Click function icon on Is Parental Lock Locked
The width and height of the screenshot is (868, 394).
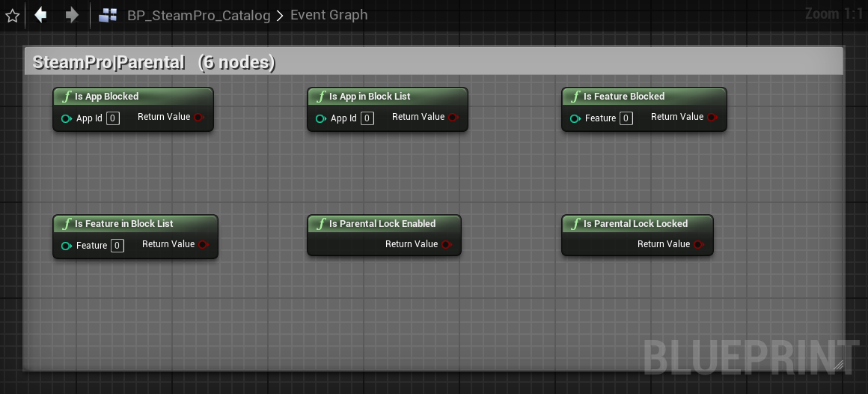pos(575,224)
